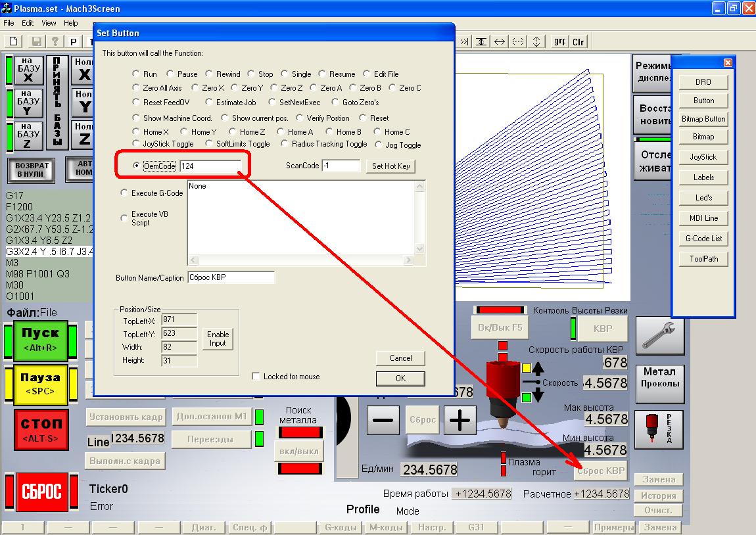
Task: Switch to the G-коды bottom tab
Action: click(341, 528)
